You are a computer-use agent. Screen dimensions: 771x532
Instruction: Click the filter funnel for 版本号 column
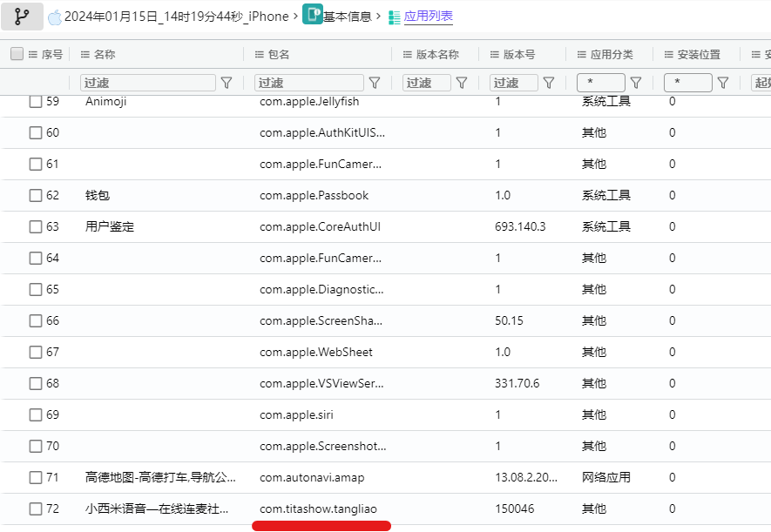[x=549, y=83]
